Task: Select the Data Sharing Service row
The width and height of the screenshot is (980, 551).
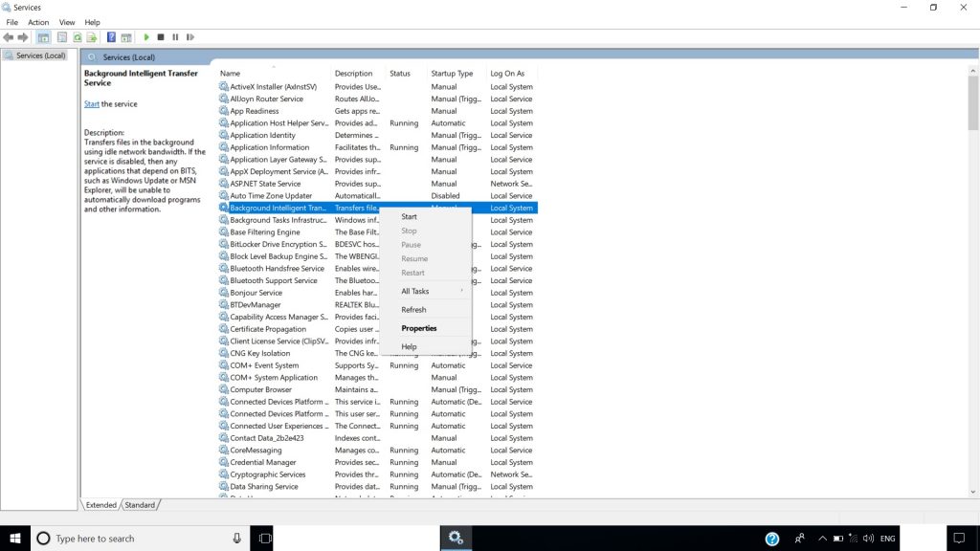Action: tap(377, 487)
